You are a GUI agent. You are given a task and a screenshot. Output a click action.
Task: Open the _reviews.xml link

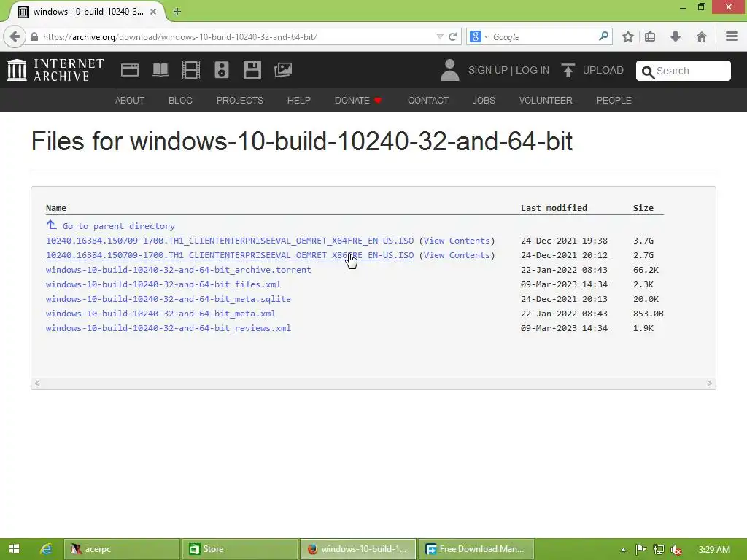pos(169,329)
